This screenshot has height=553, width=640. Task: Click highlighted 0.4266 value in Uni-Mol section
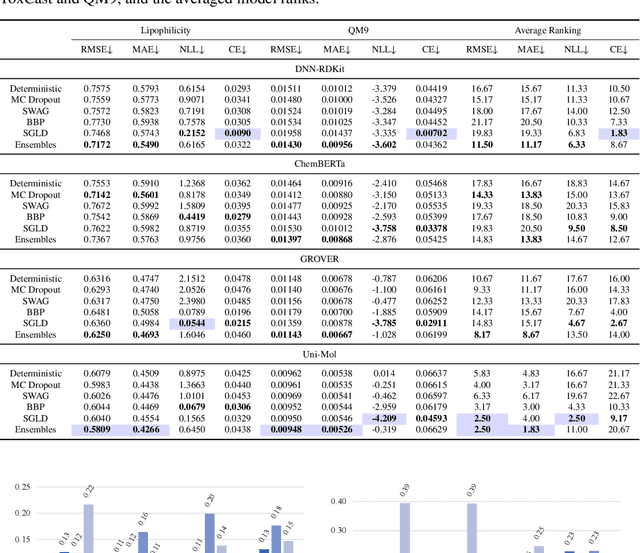[x=145, y=429]
